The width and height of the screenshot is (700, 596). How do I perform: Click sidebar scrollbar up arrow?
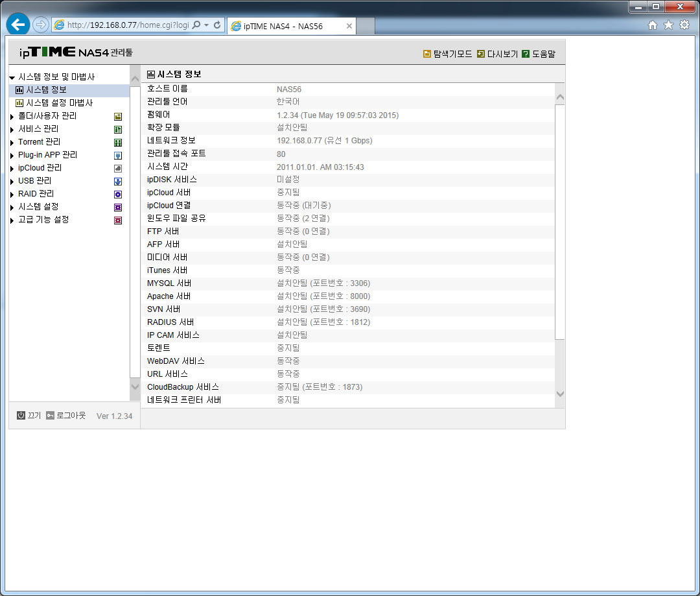pyautogui.click(x=135, y=79)
